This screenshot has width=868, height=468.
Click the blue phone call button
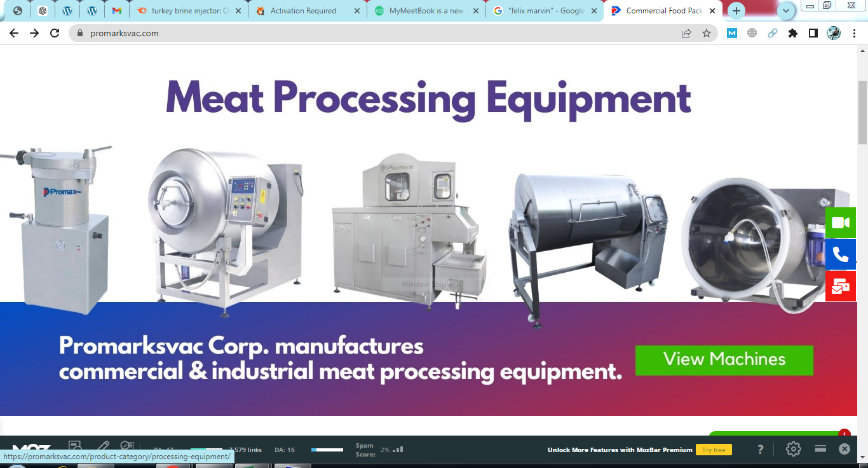point(841,254)
